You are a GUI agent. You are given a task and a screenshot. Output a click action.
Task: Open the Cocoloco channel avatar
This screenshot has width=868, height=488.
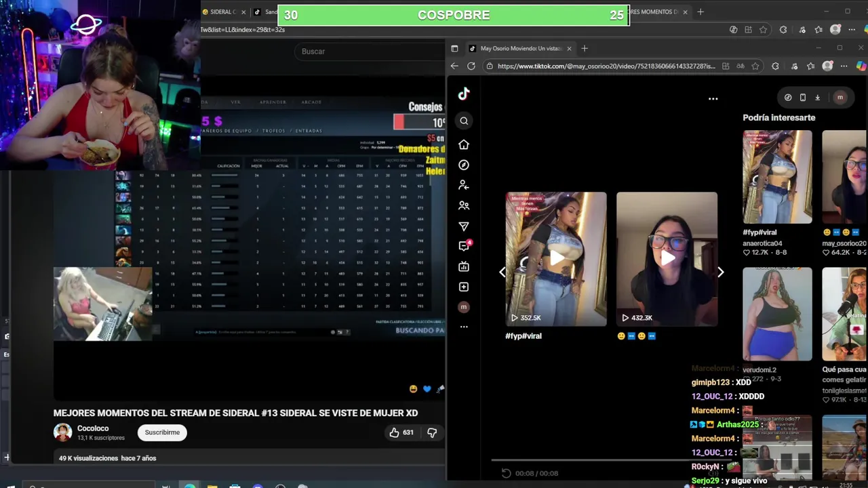coord(63,432)
